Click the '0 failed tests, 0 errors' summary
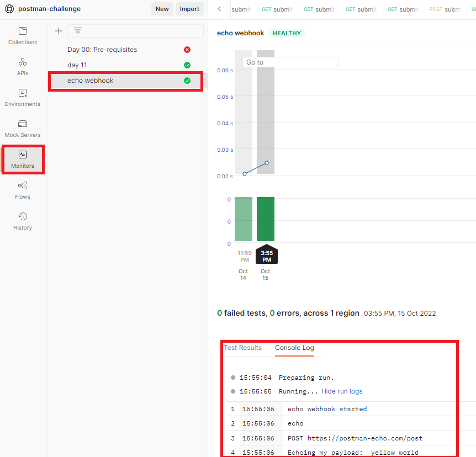Image resolution: width=476 pixels, height=457 pixels. [x=288, y=313]
